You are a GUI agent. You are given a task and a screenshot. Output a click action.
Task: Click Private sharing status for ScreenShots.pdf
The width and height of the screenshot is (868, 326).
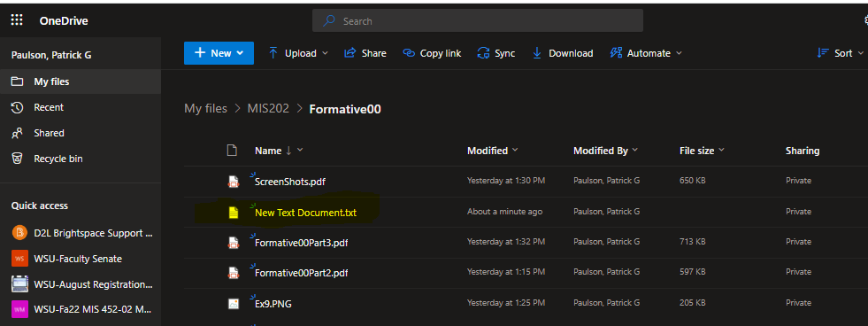pyautogui.click(x=798, y=181)
